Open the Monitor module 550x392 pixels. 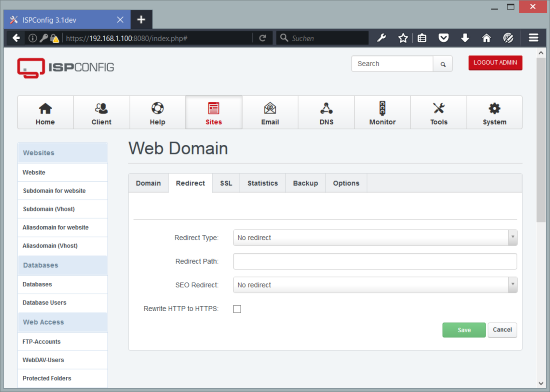coord(382,113)
